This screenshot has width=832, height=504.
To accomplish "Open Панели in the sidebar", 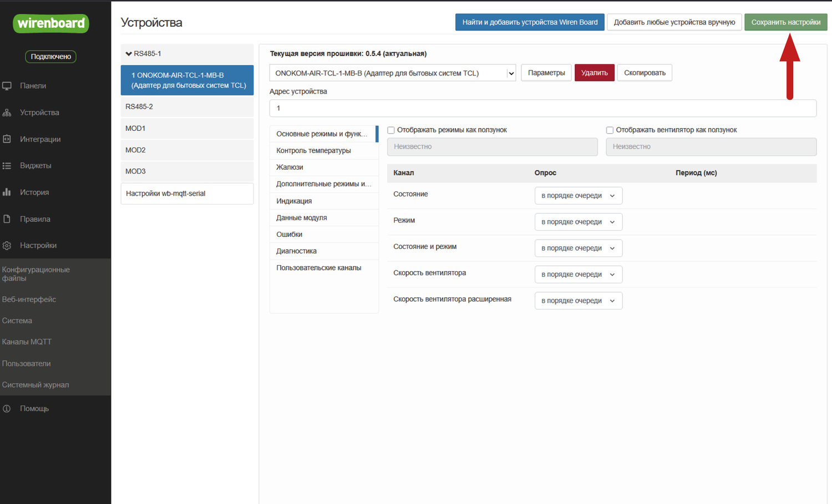I will 33,86.
